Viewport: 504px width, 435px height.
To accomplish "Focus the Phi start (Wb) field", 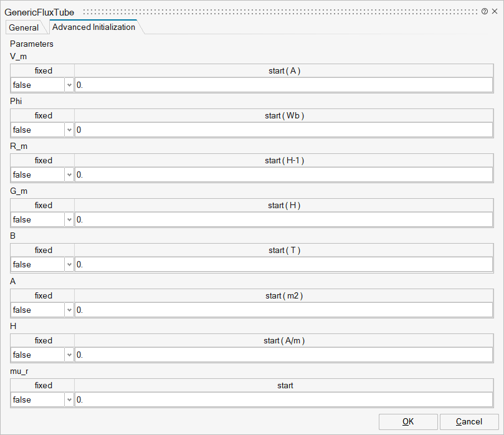I will [285, 130].
